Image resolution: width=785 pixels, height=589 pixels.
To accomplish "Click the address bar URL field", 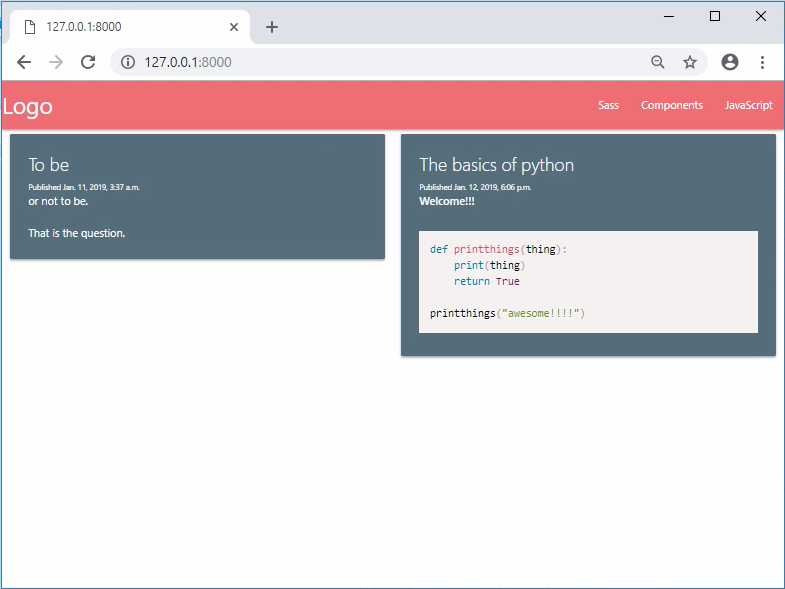I will point(380,62).
